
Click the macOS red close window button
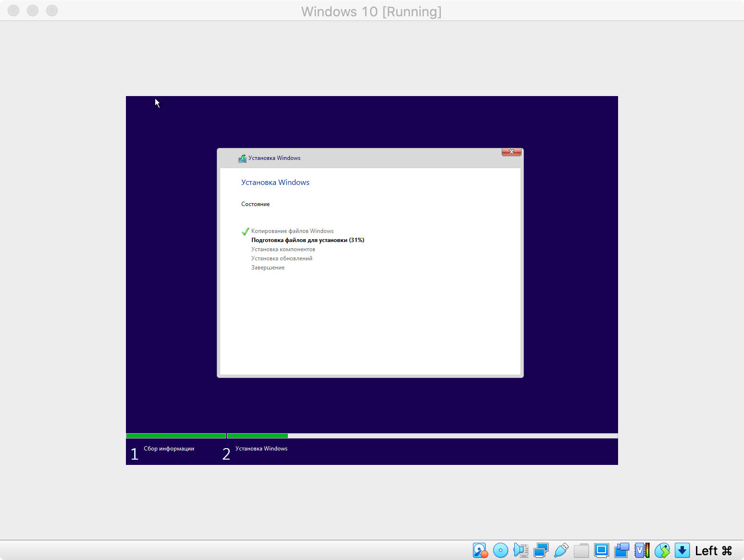(x=13, y=11)
